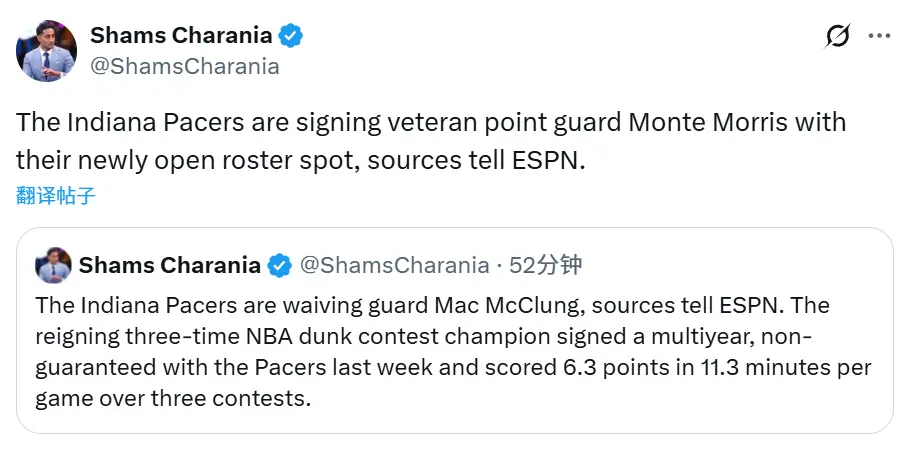917x450 pixels.
Task: Click the Shams Charania name in the quoted post
Action: [169, 266]
